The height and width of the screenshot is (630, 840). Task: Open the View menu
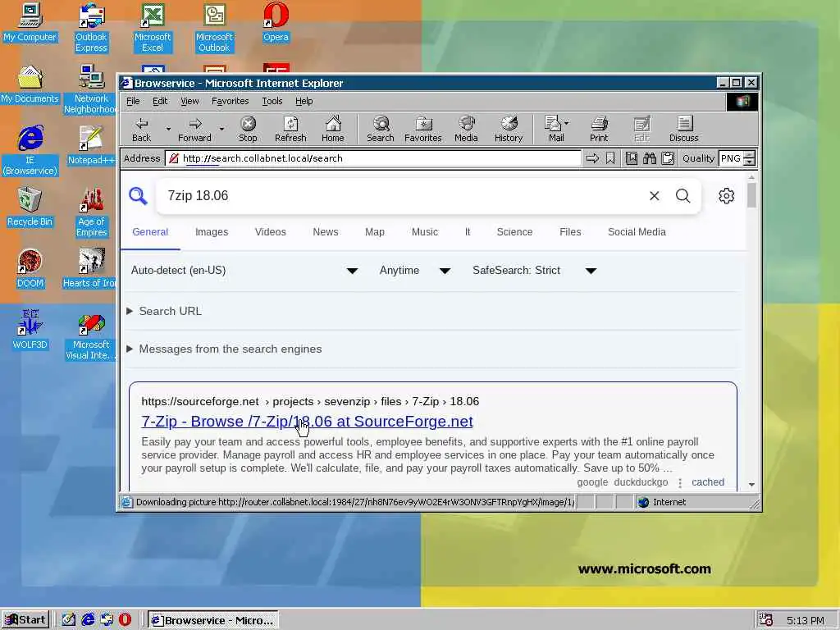[x=189, y=101]
